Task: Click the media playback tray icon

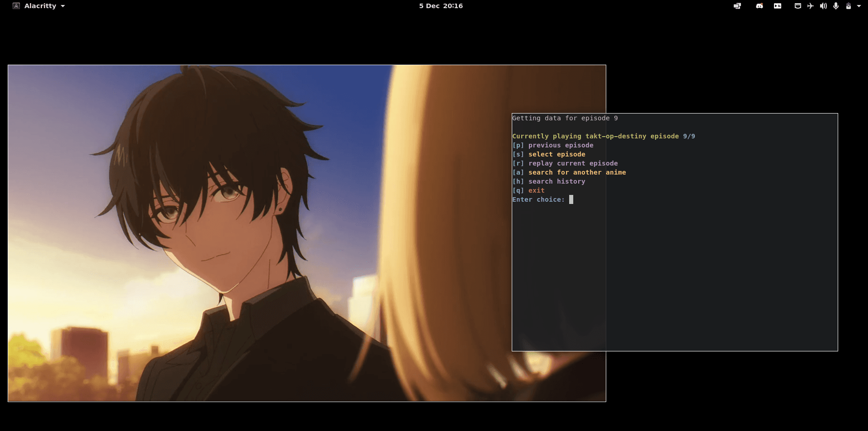Action: pos(777,6)
